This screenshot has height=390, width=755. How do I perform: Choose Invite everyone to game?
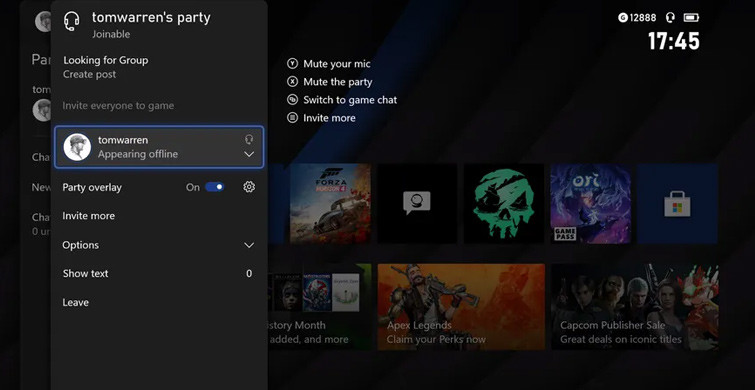coord(118,105)
